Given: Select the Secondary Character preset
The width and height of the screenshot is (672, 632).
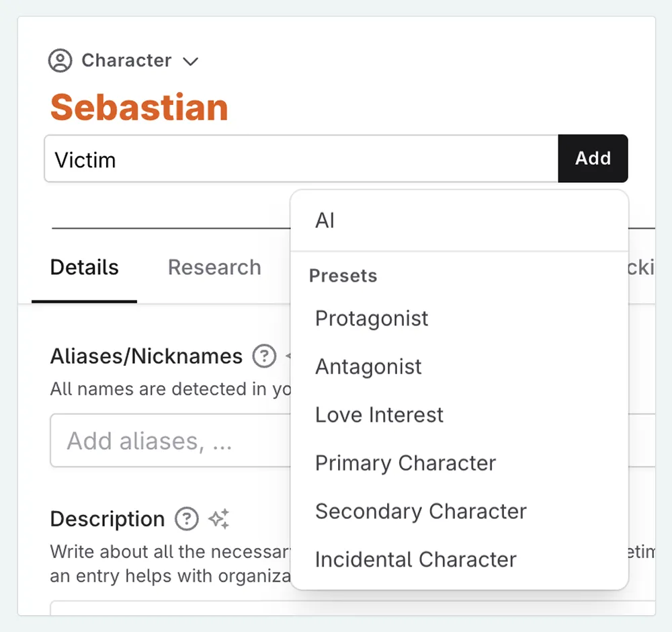Looking at the screenshot, I should pyautogui.click(x=421, y=512).
